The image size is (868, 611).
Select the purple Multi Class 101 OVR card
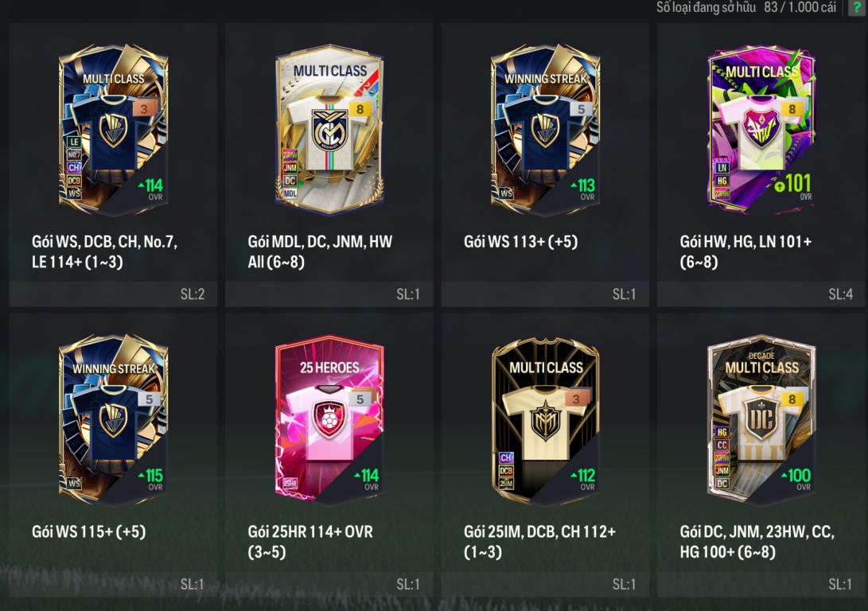click(x=761, y=130)
